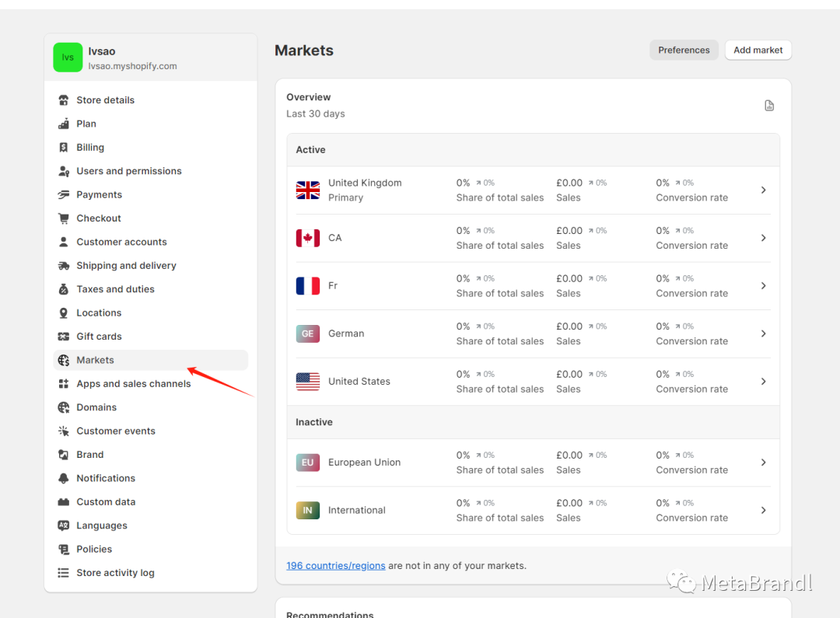Click the Gift cards icon
Screen dimensions: 840x618
(64, 337)
